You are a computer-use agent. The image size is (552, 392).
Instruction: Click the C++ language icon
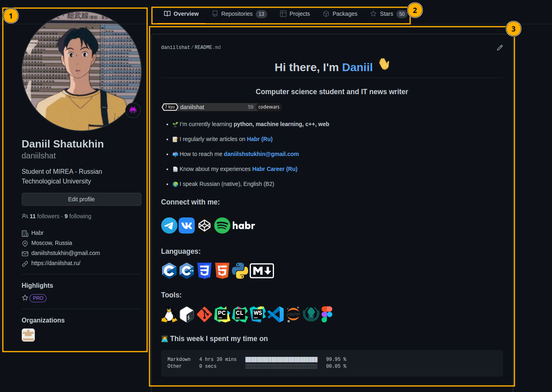[x=187, y=271]
